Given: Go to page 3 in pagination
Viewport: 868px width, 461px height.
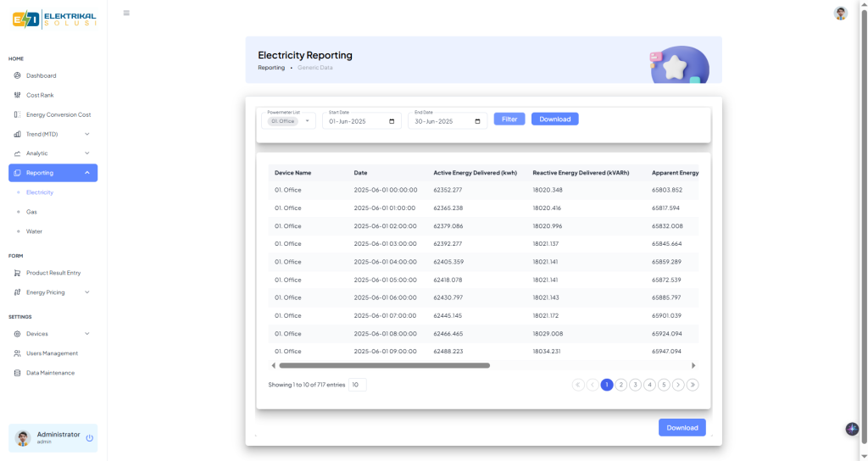Looking at the screenshot, I should click(x=635, y=385).
